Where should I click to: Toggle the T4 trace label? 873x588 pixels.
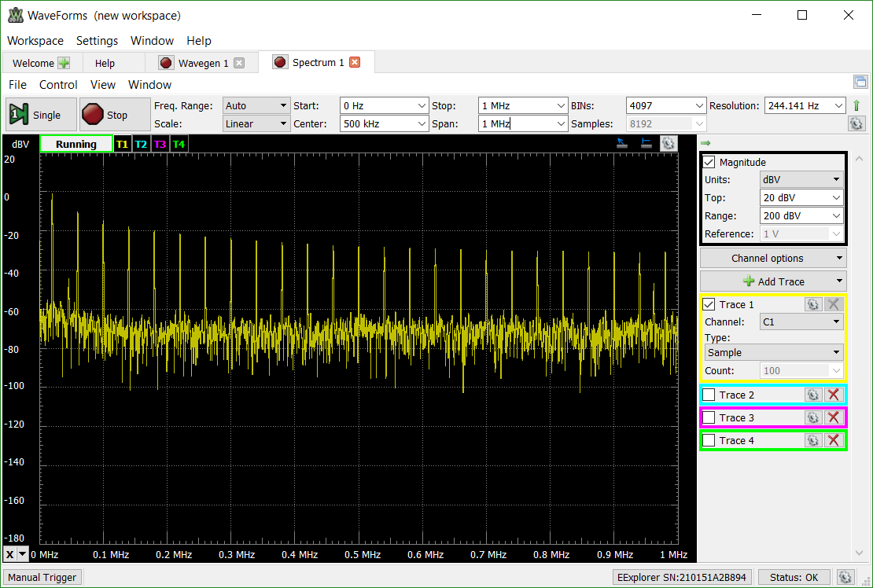(179, 144)
